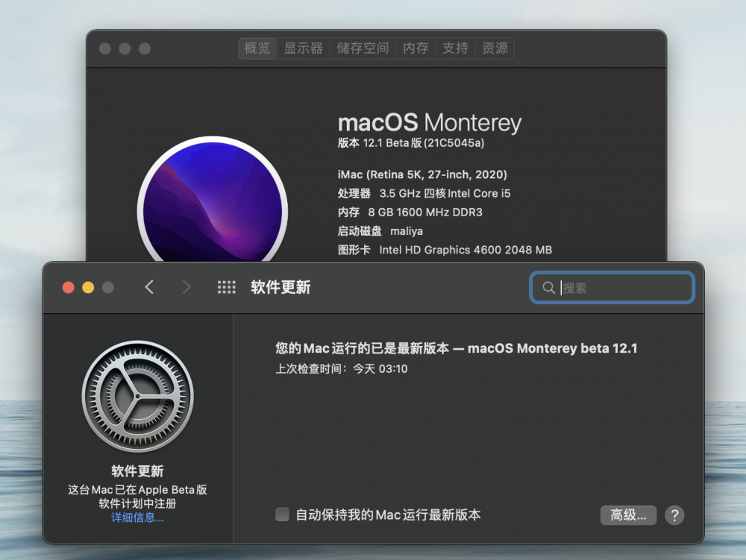Image resolution: width=746 pixels, height=560 pixels.
Task: Select the 资源 tab
Action: [495, 48]
